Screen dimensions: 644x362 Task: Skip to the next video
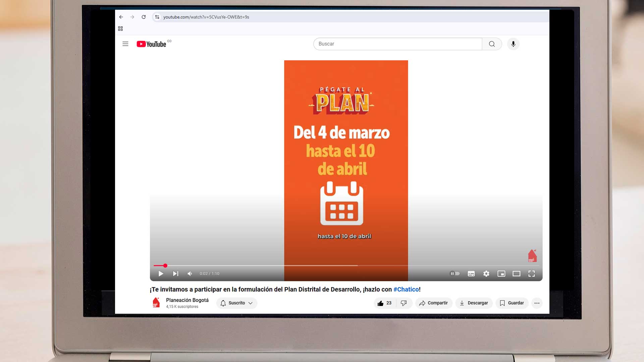175,274
